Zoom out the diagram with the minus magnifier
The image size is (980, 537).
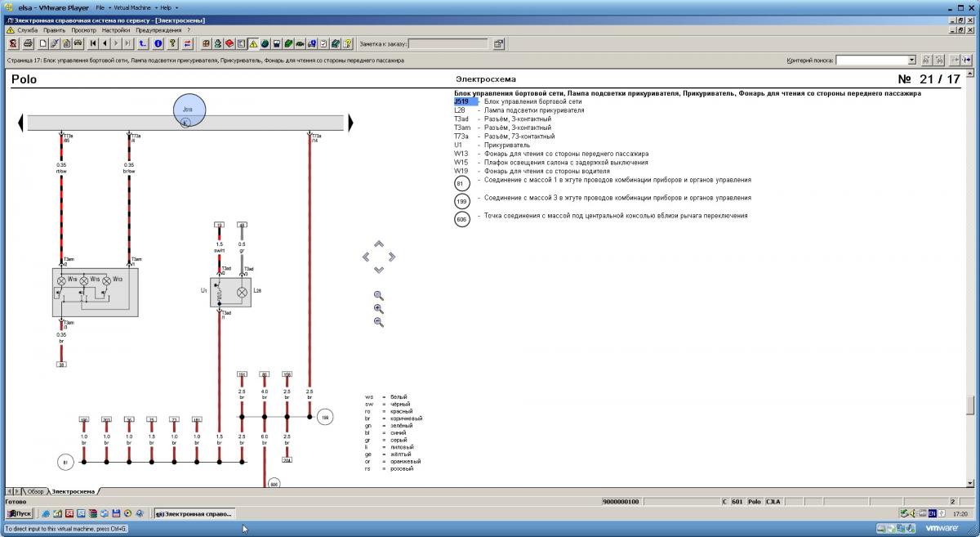(x=378, y=322)
